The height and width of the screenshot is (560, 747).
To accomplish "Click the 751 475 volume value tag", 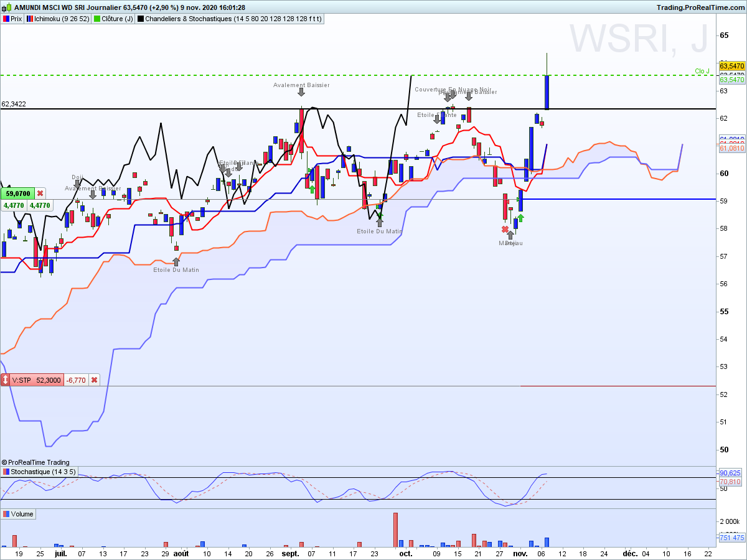I will 732,538.
